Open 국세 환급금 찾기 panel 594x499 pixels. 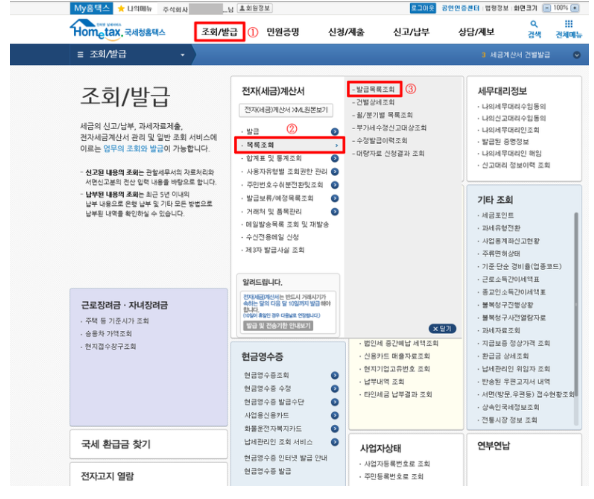[148, 444]
